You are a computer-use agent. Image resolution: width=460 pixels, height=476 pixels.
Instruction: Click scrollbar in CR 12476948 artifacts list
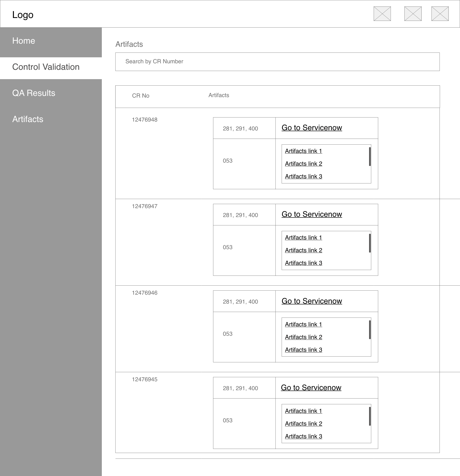point(369,157)
